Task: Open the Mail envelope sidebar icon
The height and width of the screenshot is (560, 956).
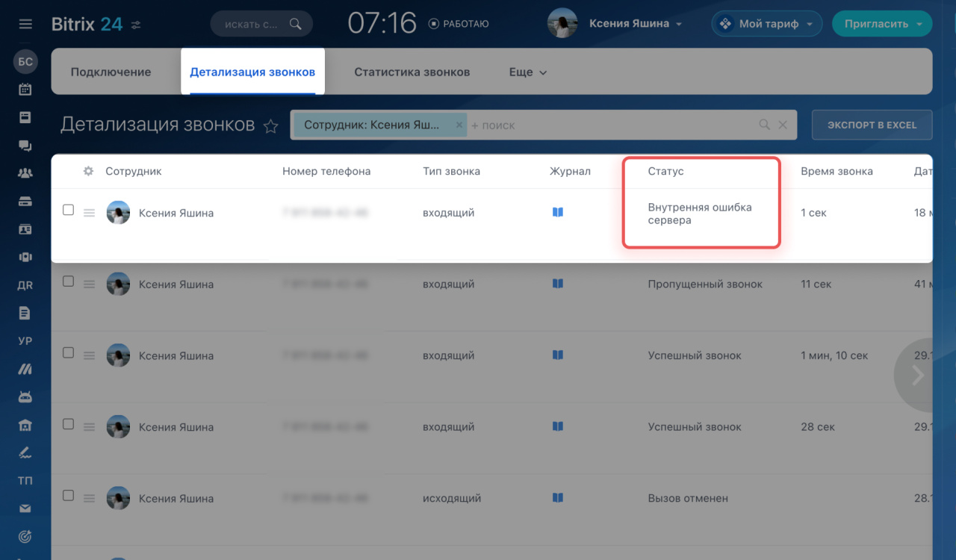Action: tap(25, 508)
